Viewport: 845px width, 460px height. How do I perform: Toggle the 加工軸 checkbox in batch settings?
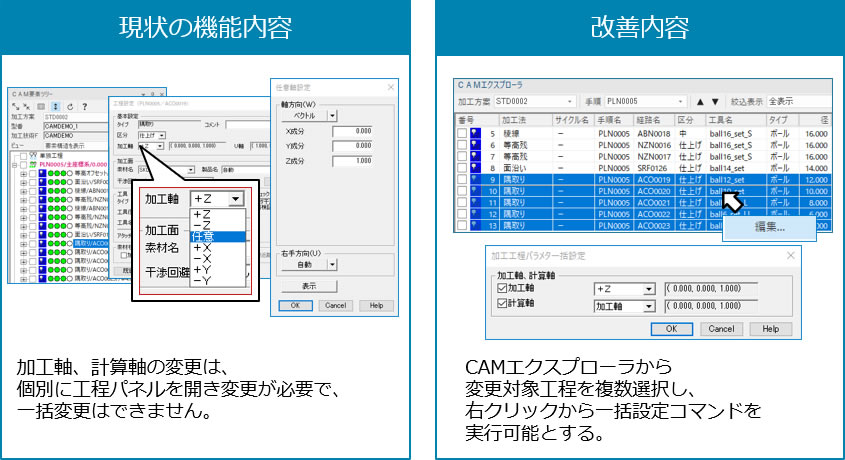pyautogui.click(x=503, y=288)
